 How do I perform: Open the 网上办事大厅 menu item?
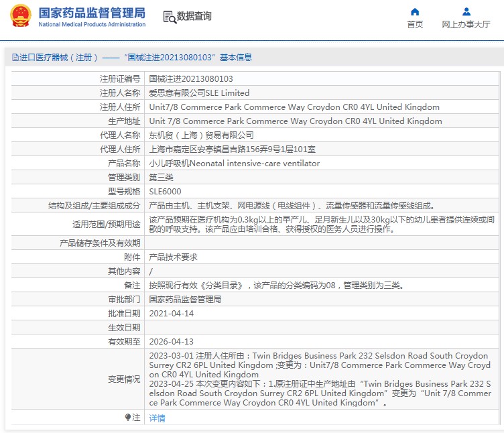pos(466,25)
